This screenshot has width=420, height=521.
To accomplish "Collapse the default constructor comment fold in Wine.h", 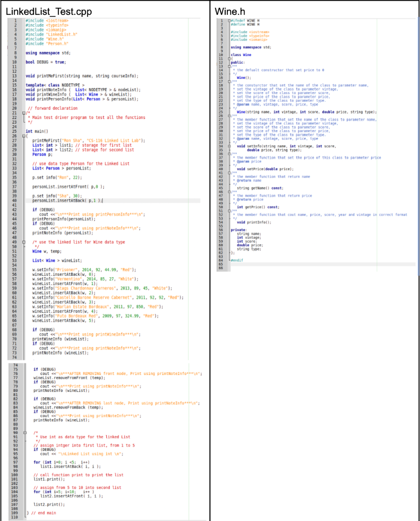I will point(229,65).
